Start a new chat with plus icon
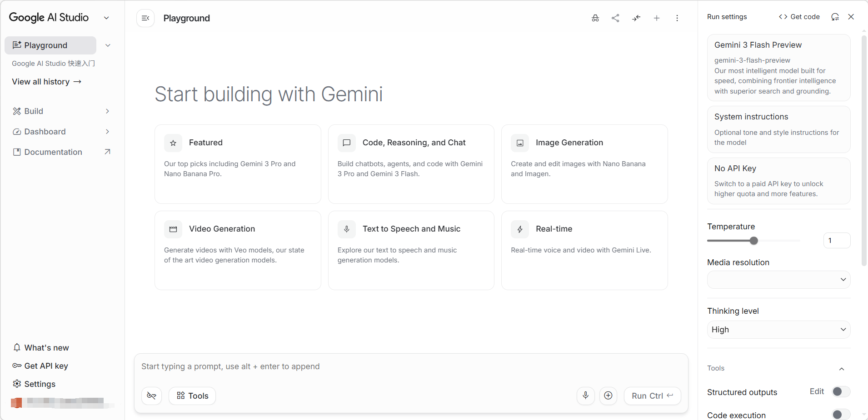Viewport: 868px width, 420px height. (x=657, y=18)
